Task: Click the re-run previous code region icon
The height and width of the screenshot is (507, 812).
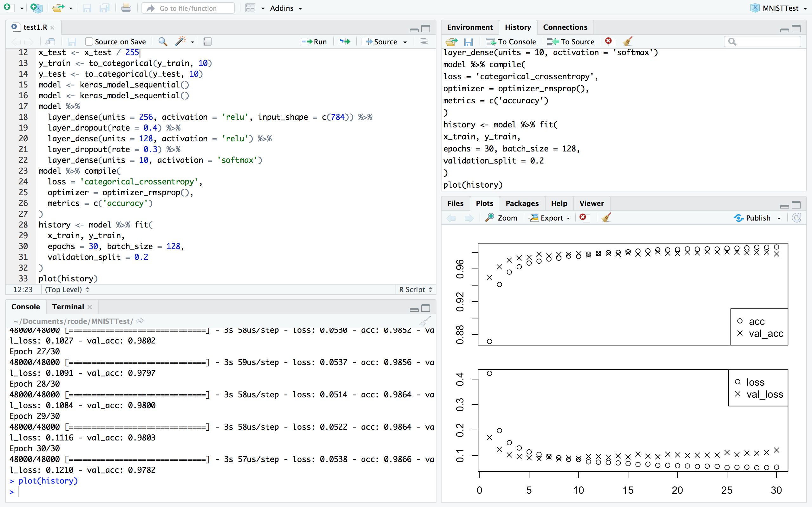Action: (x=344, y=42)
